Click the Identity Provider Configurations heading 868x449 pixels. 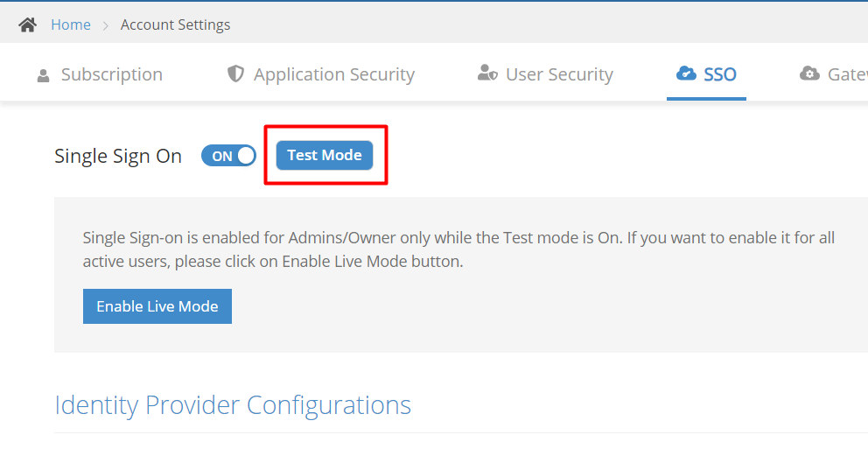233,405
